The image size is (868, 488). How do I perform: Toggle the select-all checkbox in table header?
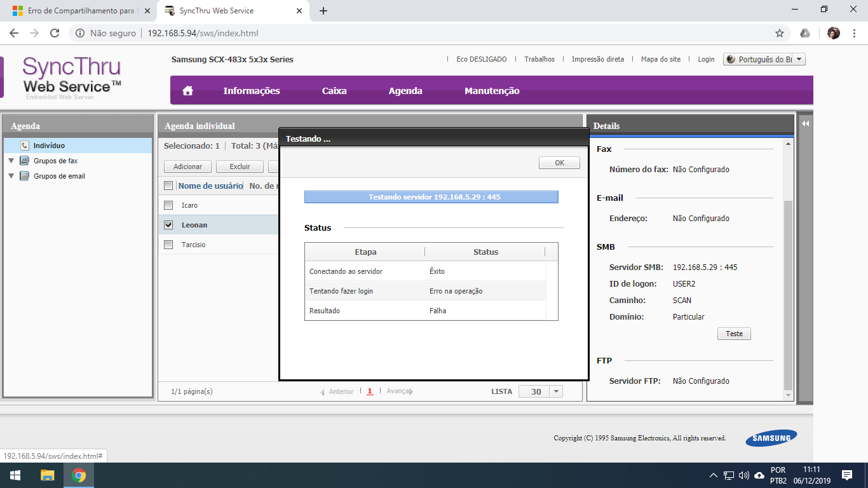(168, 186)
